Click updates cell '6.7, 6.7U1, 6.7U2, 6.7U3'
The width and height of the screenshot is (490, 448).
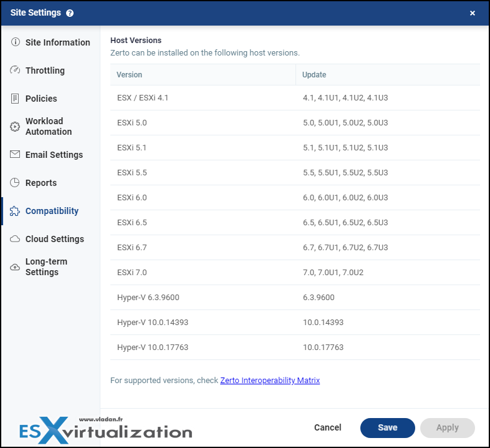coord(388,248)
